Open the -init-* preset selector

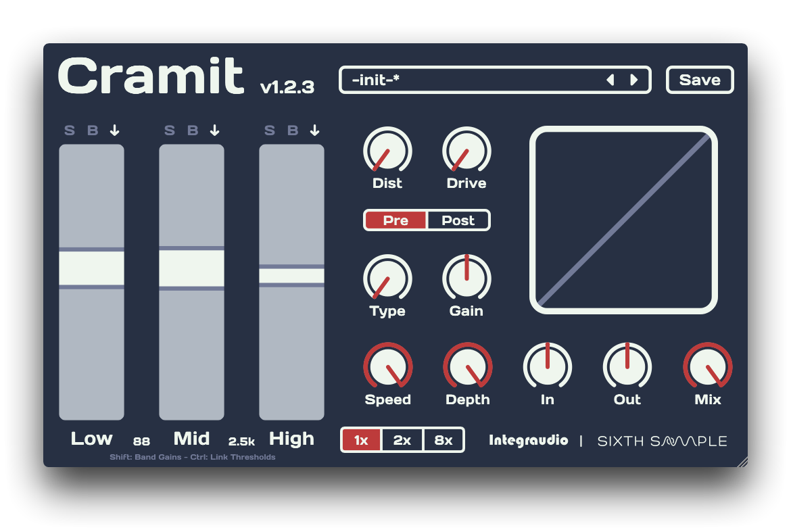tap(495, 80)
